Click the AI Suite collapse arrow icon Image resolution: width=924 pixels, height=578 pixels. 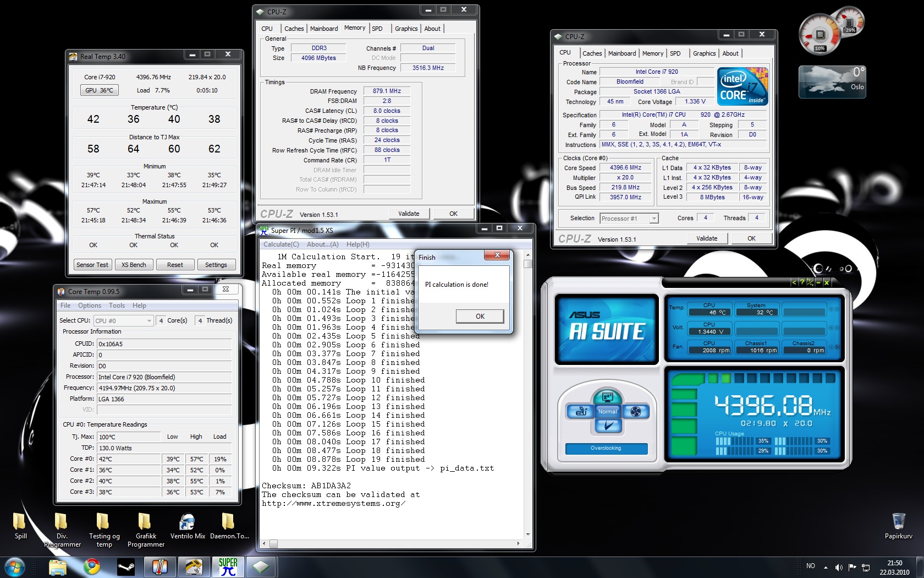click(794, 282)
